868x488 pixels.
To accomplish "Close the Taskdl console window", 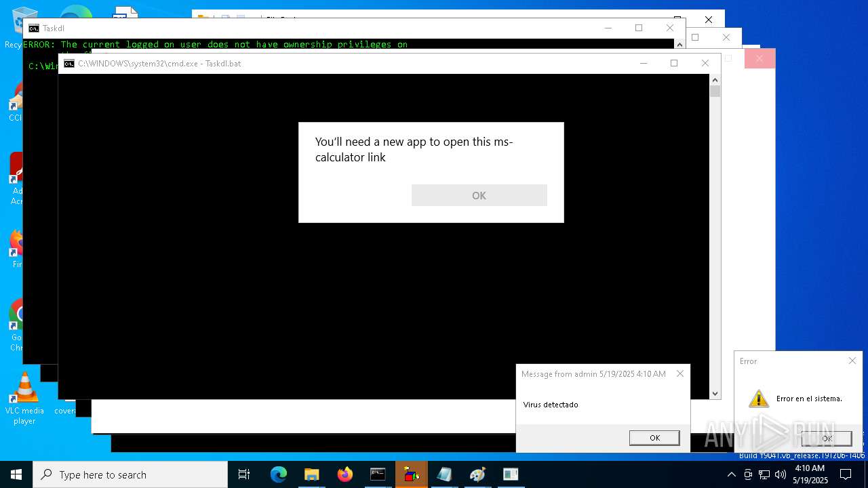I will coord(670,28).
